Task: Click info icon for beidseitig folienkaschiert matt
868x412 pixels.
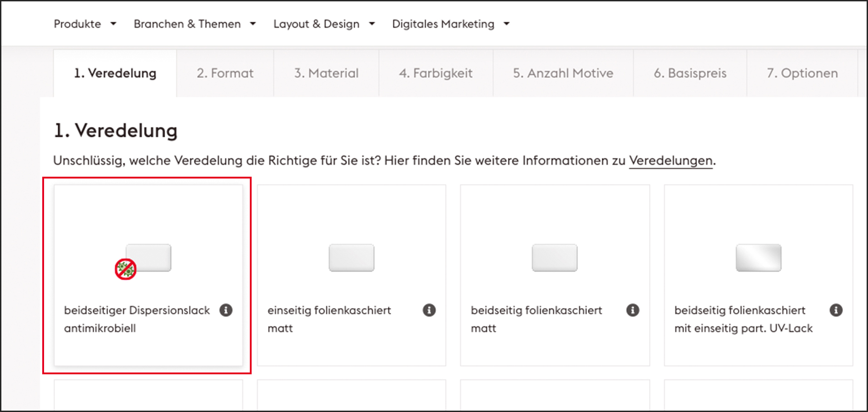Action: pyautogui.click(x=633, y=310)
